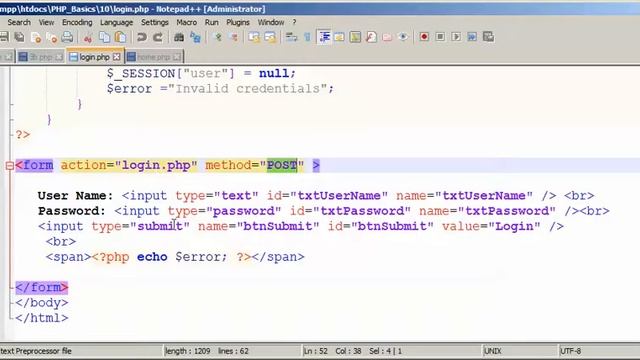This screenshot has width=640, height=360.
Task: Click the Replace toolbar icon
Action: tap(195, 37)
